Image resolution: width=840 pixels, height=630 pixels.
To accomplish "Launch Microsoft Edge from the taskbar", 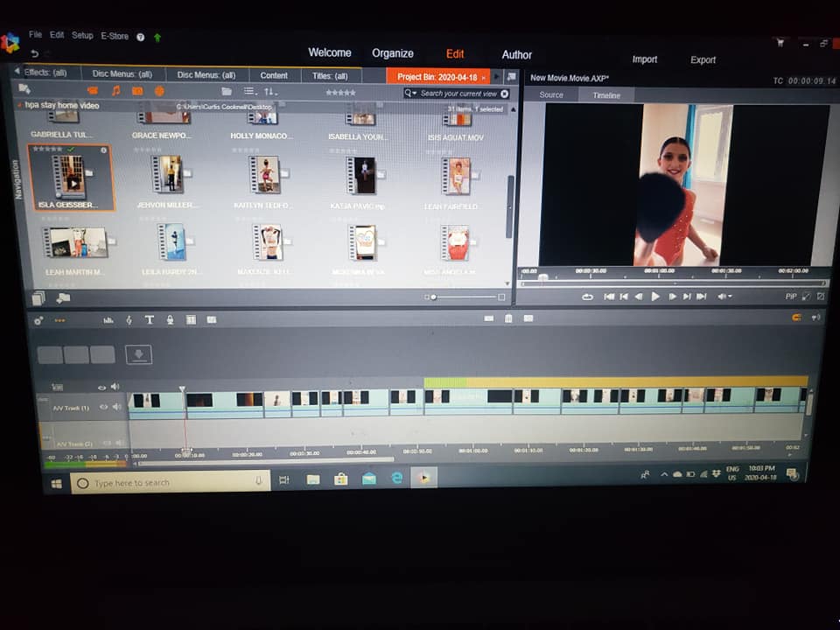I will (396, 478).
